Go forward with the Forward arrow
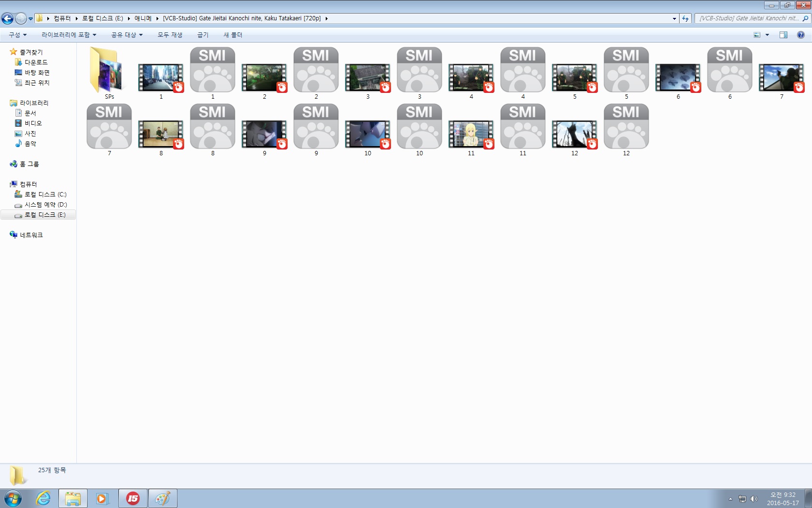This screenshot has height=508, width=812. [x=21, y=18]
